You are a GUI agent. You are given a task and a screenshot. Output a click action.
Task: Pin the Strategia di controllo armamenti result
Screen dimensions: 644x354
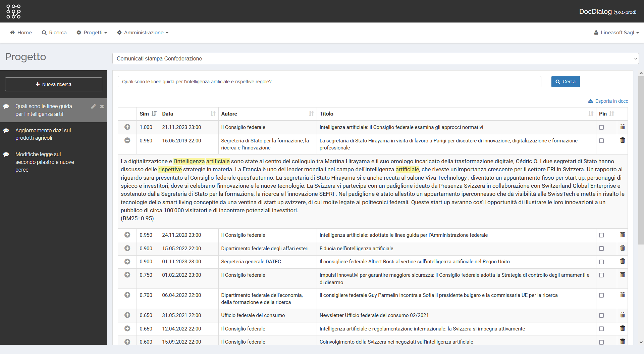click(601, 275)
